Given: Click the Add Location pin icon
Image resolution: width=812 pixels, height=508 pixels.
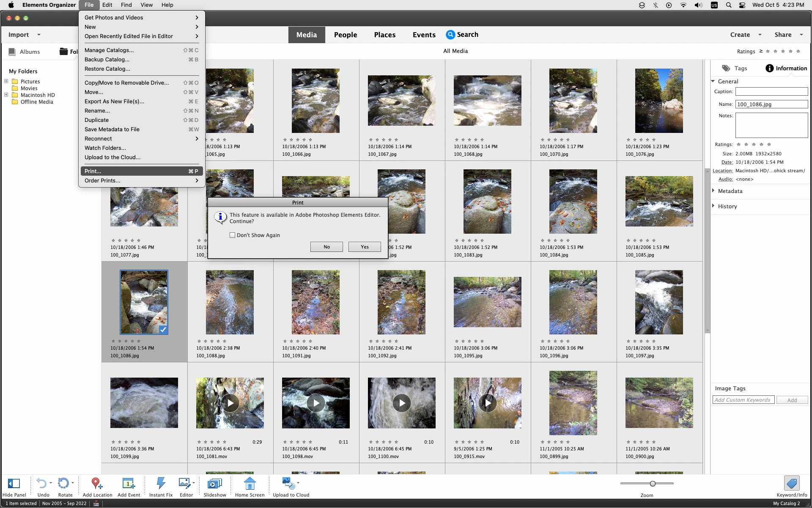Looking at the screenshot, I should click(96, 483).
